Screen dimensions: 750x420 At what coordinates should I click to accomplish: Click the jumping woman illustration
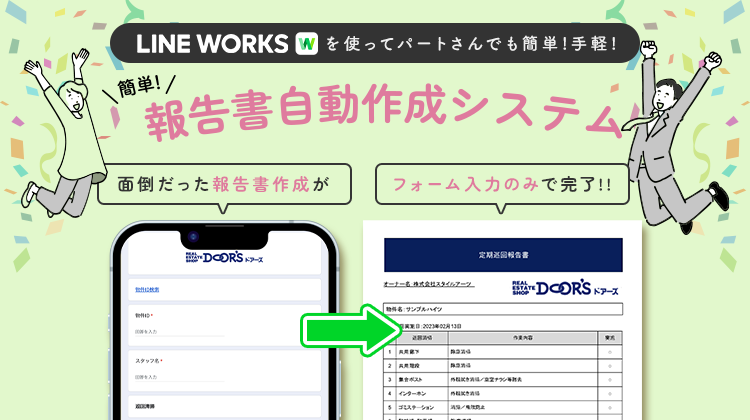tap(65, 134)
